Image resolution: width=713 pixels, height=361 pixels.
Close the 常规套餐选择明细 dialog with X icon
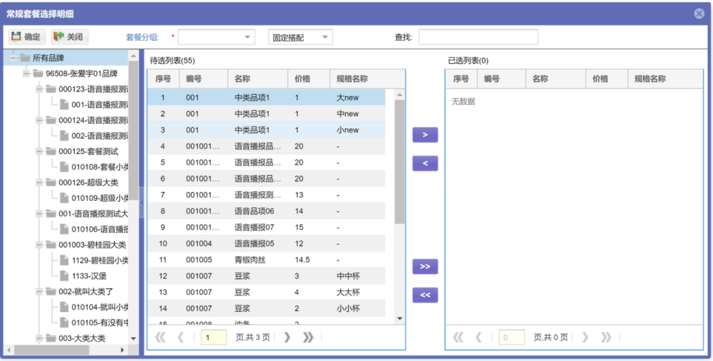pos(699,14)
